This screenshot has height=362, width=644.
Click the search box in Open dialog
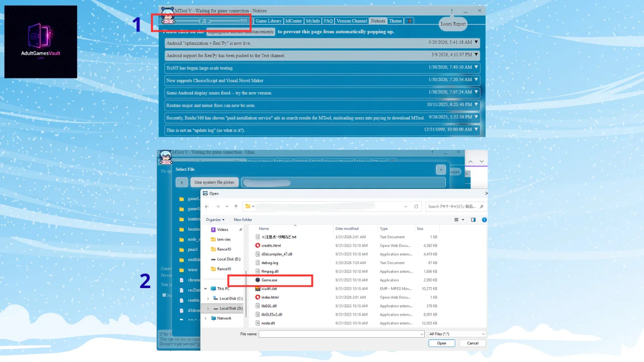(x=456, y=206)
